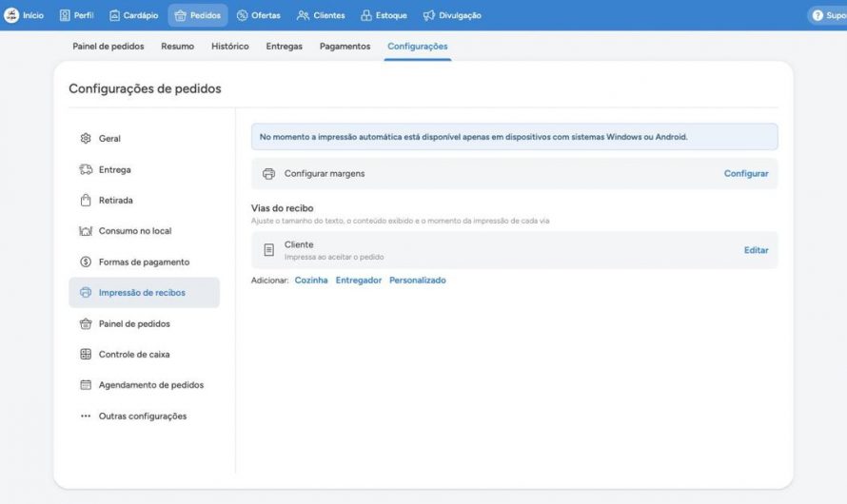
Task: Click the Retirada bag icon
Action: pos(86,201)
